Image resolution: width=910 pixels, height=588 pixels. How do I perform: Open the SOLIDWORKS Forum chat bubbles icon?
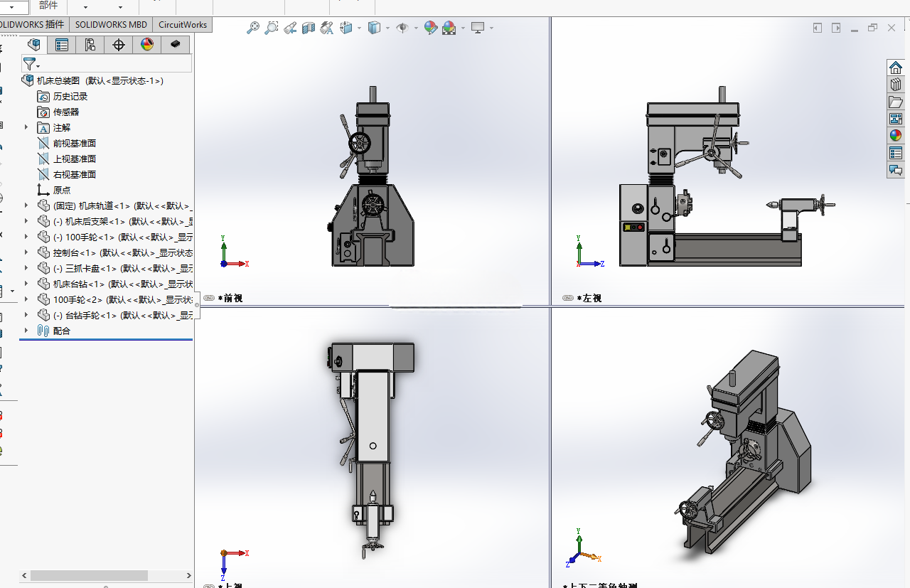[895, 170]
